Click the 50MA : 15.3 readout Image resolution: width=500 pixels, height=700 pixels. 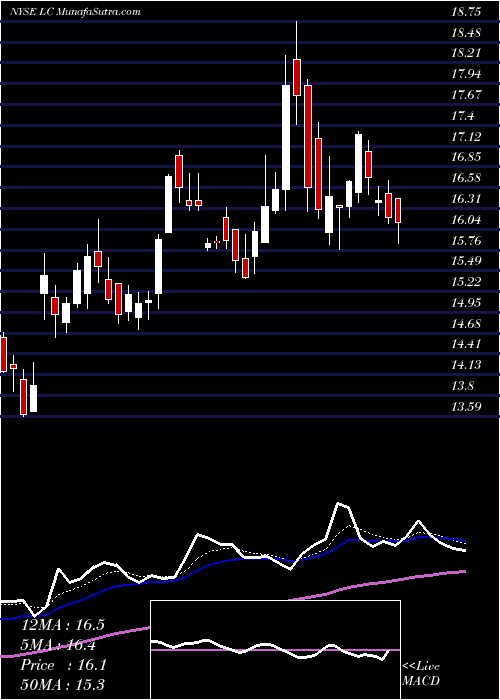point(63,684)
